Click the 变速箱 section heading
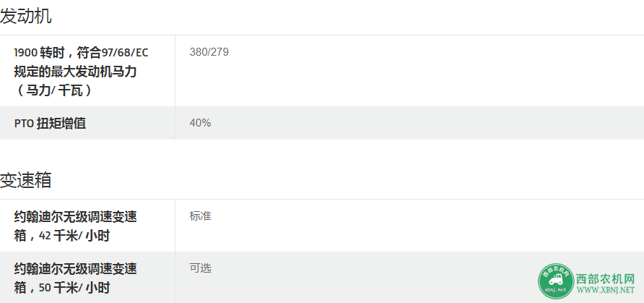 click(x=25, y=180)
